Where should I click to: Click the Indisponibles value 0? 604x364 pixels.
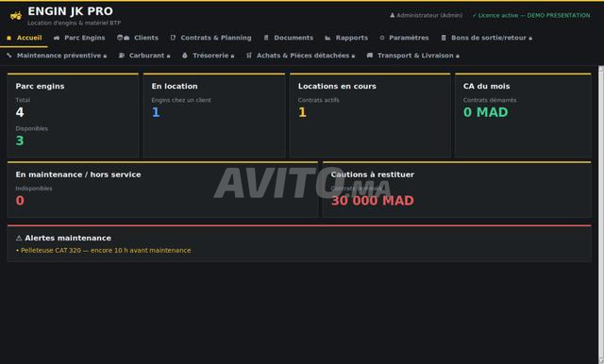[x=20, y=201]
